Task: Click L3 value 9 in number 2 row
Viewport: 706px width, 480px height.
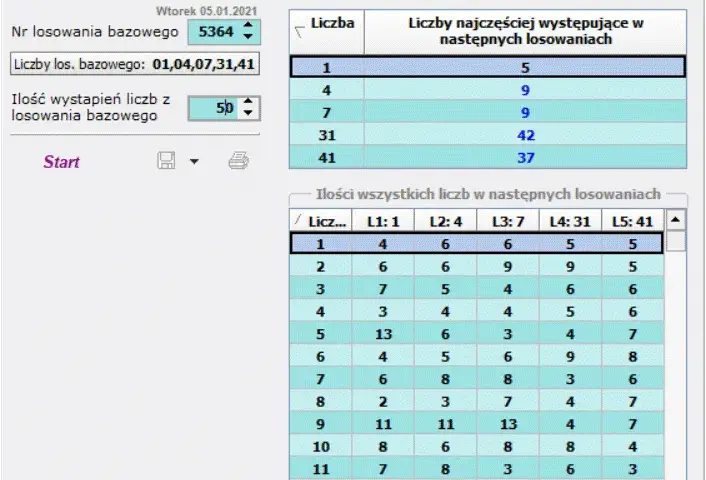Action: (x=508, y=267)
